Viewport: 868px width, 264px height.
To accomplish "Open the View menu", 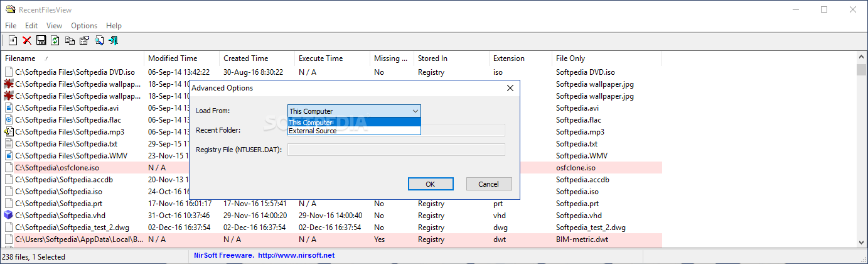I will tap(54, 26).
